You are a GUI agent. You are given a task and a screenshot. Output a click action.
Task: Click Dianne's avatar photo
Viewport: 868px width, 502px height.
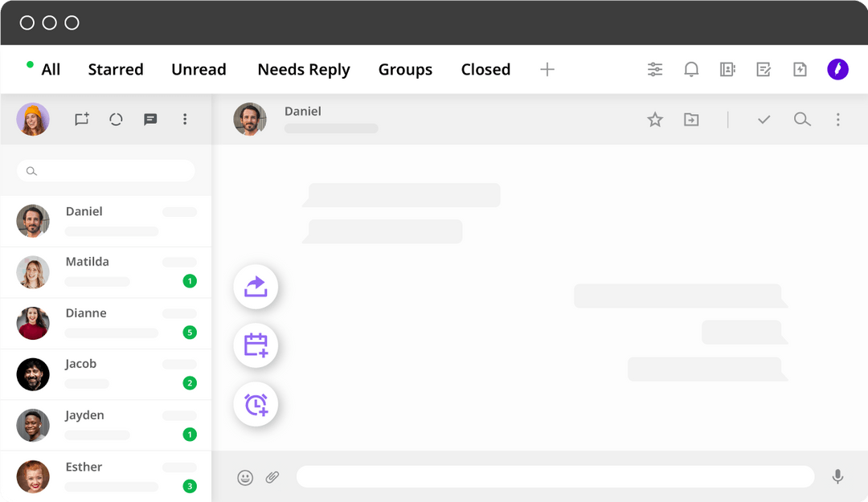[x=33, y=323]
